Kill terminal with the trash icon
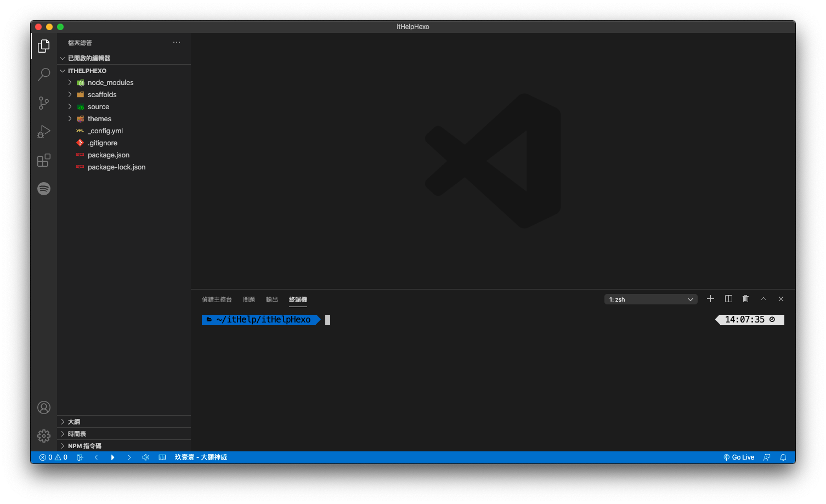The image size is (826, 504). (x=746, y=299)
